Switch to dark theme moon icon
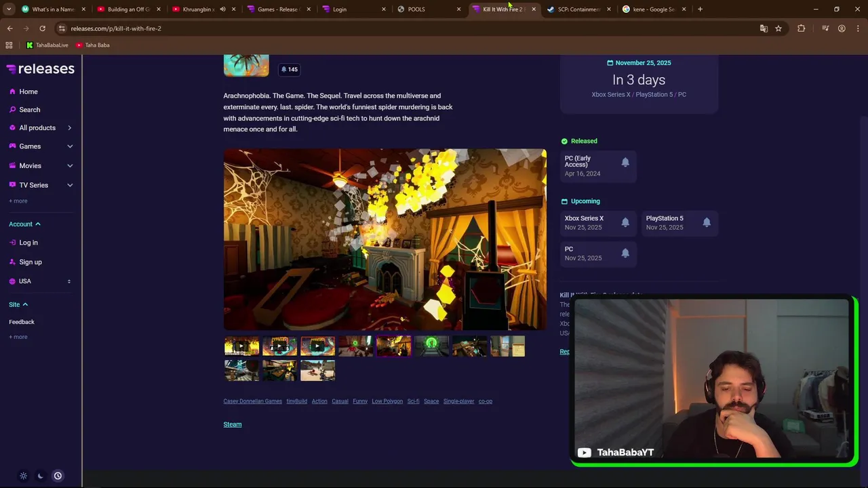 40,476
